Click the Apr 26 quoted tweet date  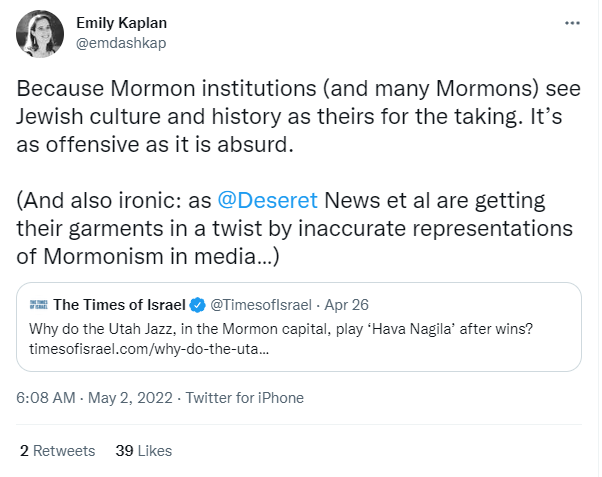[348, 304]
